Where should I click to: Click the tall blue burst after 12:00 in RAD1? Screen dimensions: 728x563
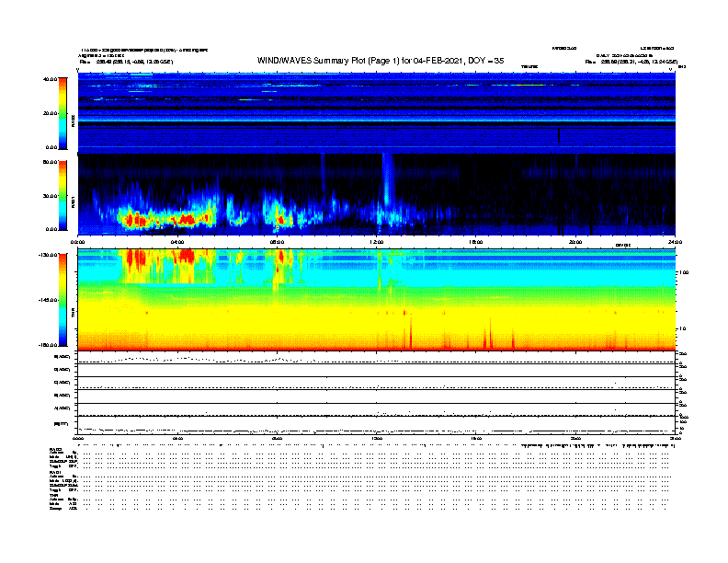point(387,181)
